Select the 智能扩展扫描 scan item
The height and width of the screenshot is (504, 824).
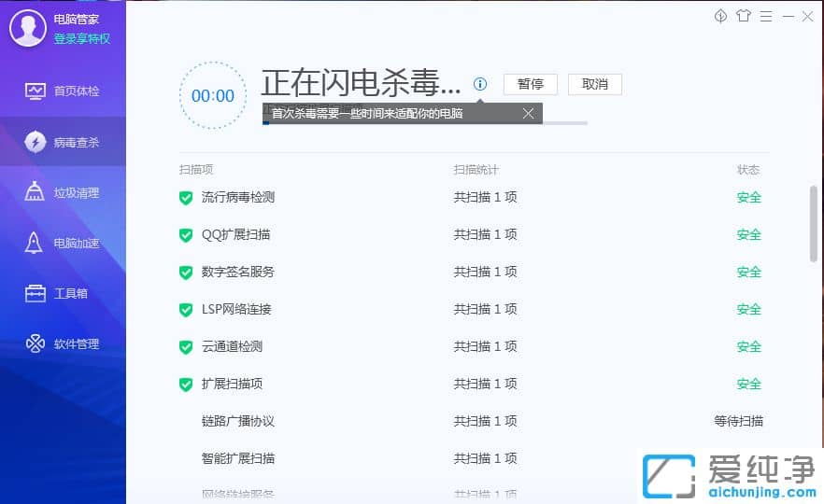coord(238,458)
